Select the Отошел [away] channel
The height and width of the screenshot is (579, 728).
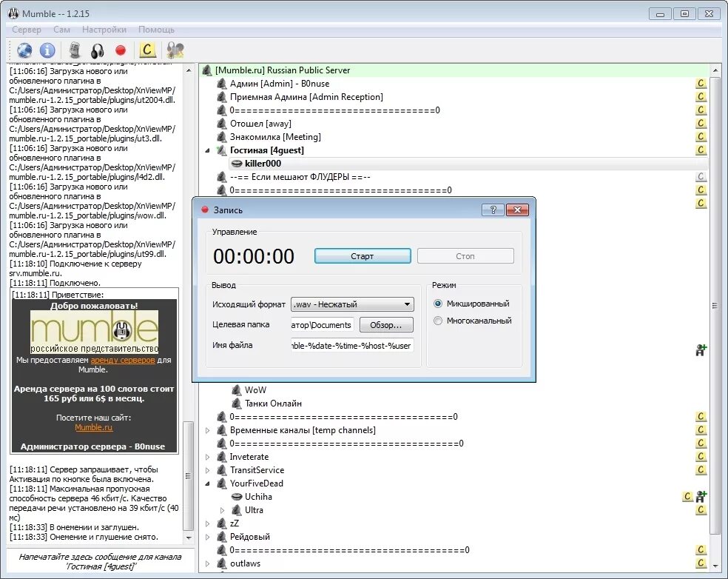pos(260,124)
